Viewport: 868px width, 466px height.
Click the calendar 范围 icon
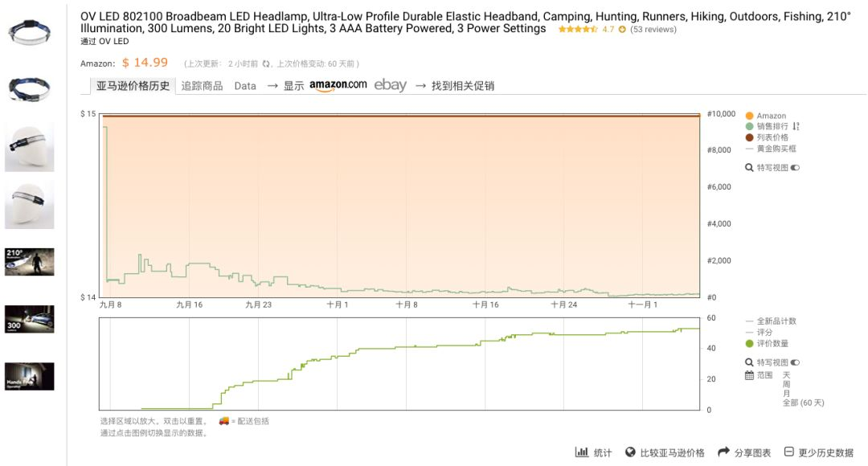[749, 375]
